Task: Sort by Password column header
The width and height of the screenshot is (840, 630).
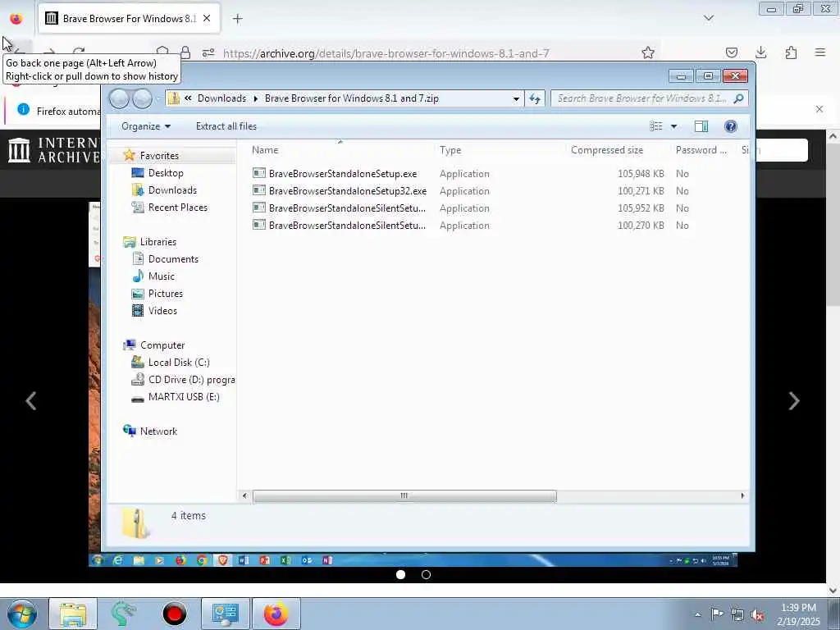Action: click(x=701, y=150)
